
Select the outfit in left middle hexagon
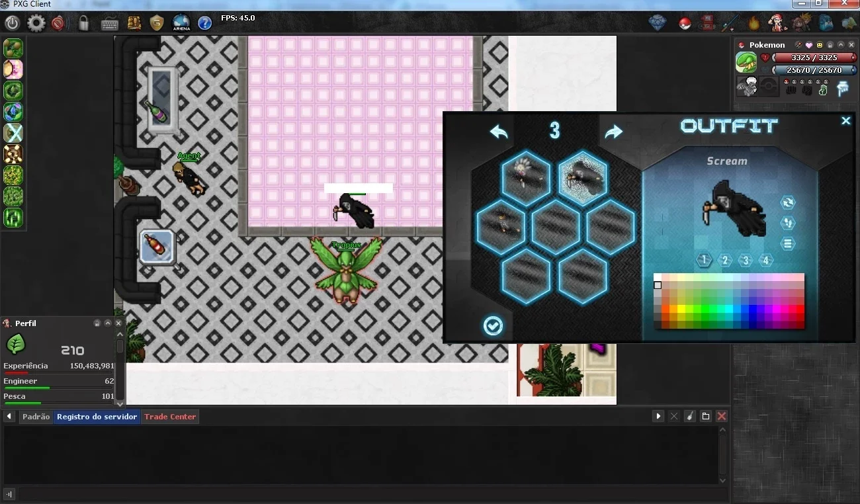point(500,227)
